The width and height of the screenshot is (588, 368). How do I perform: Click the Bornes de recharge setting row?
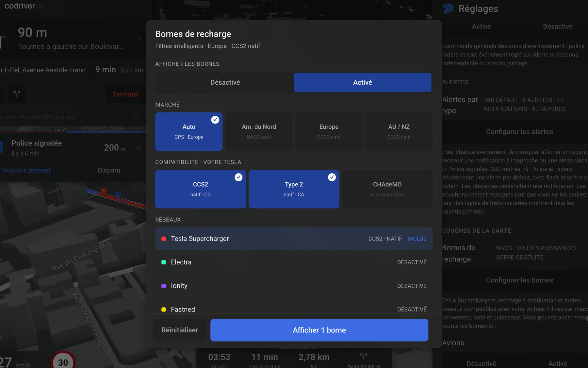click(515, 253)
